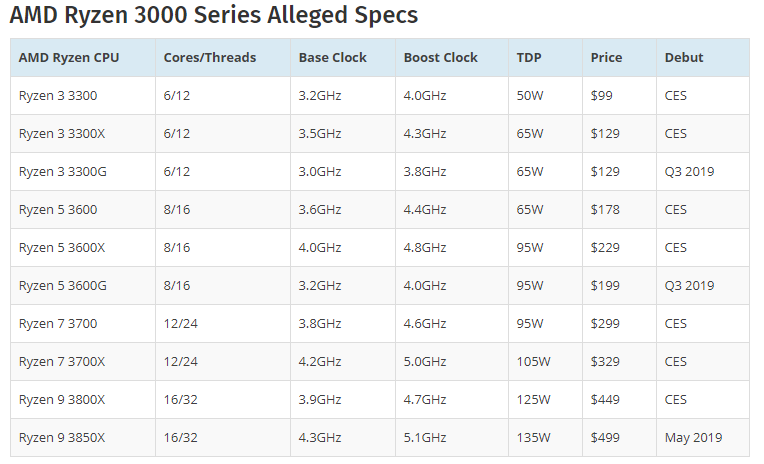
Task: Click the Price column header
Action: (x=619, y=58)
